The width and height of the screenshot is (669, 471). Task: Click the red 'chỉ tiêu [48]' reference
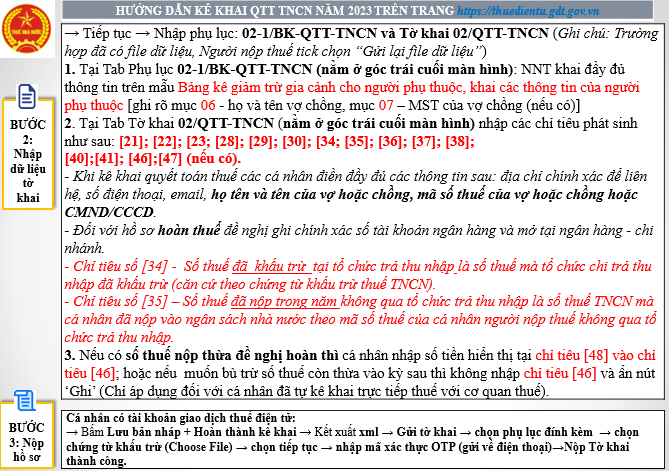588,353
